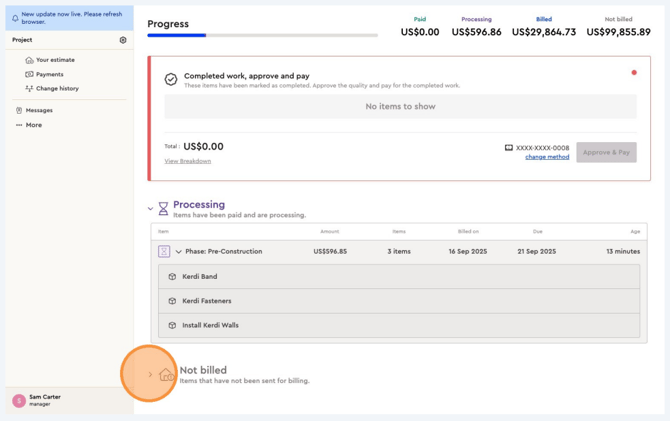Screen dimensions: 670x421
Task: Go to Payments in sidebar
Action: (x=49, y=74)
